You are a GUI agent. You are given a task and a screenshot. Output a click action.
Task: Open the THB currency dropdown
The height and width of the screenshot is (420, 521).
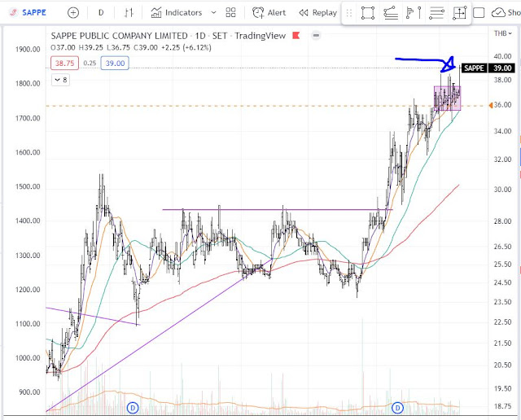point(503,33)
